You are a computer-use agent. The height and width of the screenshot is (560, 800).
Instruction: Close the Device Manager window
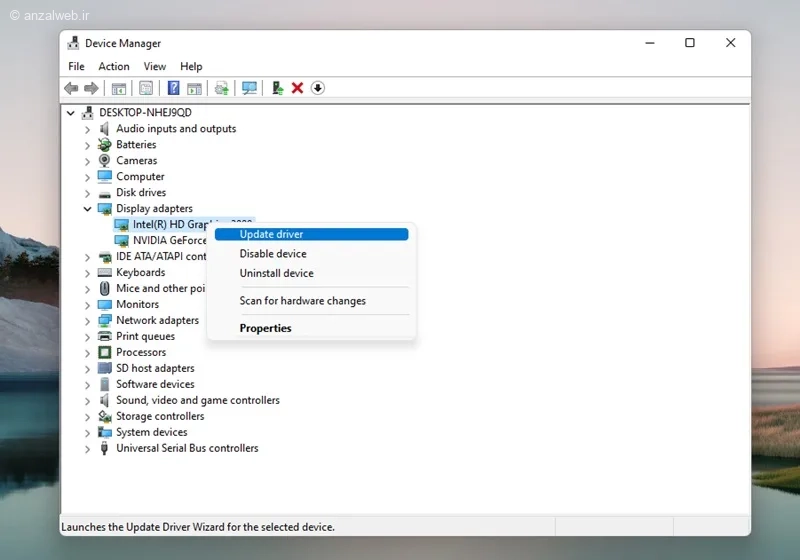click(x=731, y=43)
